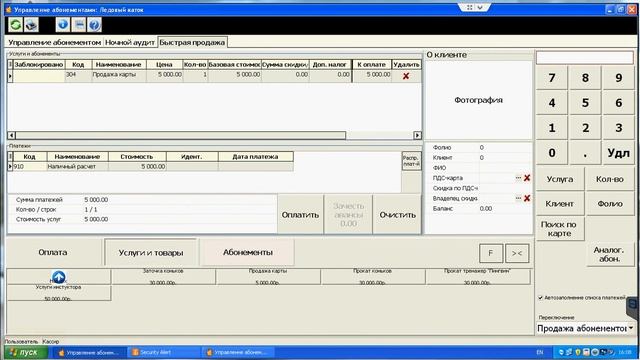The width and height of the screenshot is (640, 360).
Task: Tap keypad digit 8
Action: coord(585,78)
